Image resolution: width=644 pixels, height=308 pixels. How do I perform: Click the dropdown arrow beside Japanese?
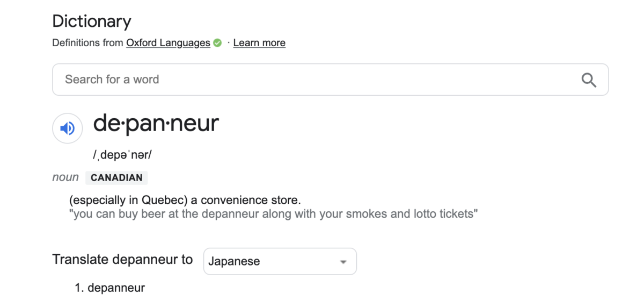343,262
